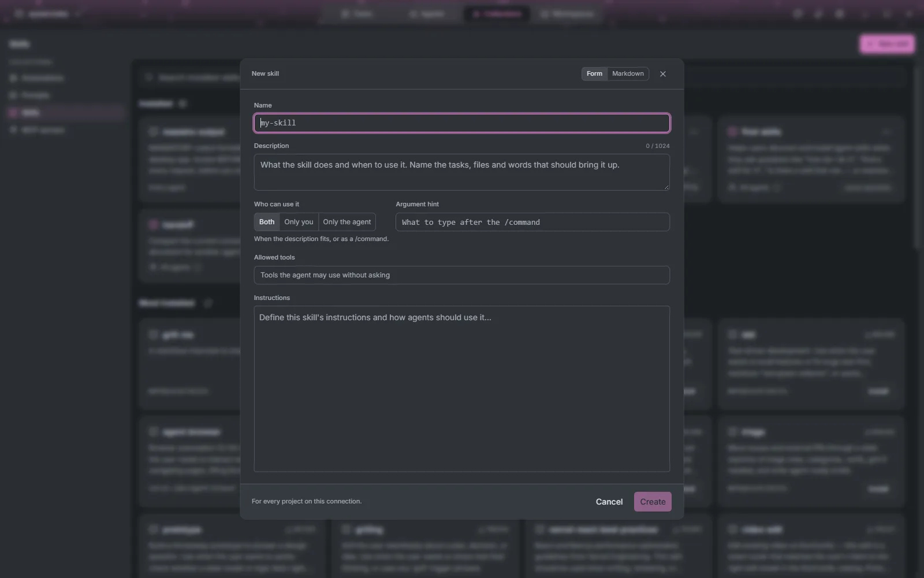Image resolution: width=924 pixels, height=578 pixels.
Task: Select Both under Who can use it
Action: tap(267, 222)
